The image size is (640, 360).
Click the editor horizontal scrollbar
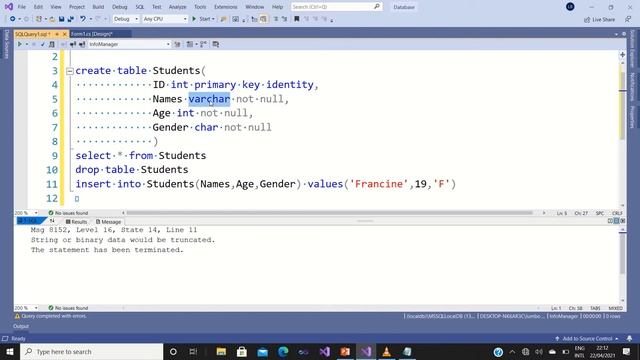tap(330, 213)
